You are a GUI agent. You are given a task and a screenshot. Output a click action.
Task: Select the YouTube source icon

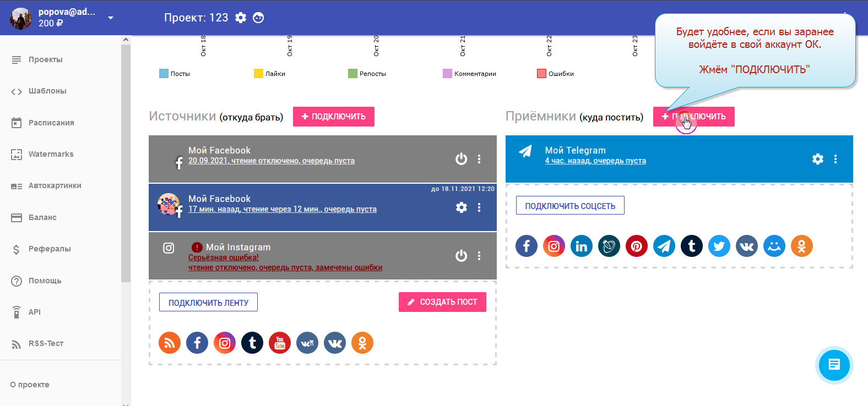280,343
